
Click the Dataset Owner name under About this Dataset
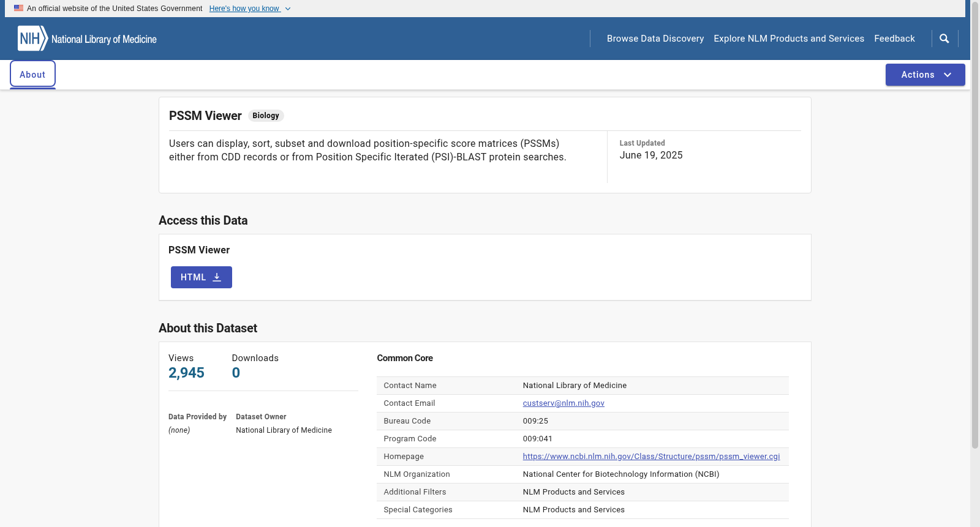pyautogui.click(x=284, y=430)
